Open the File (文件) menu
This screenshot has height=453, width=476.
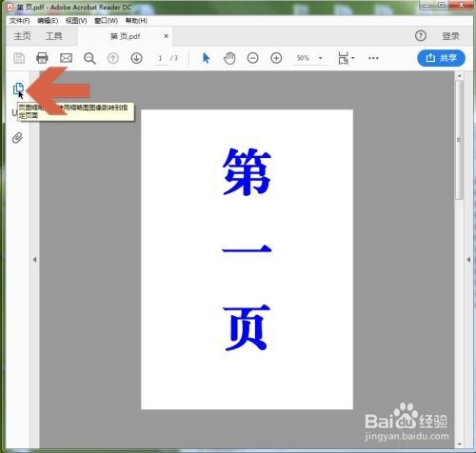[20, 21]
